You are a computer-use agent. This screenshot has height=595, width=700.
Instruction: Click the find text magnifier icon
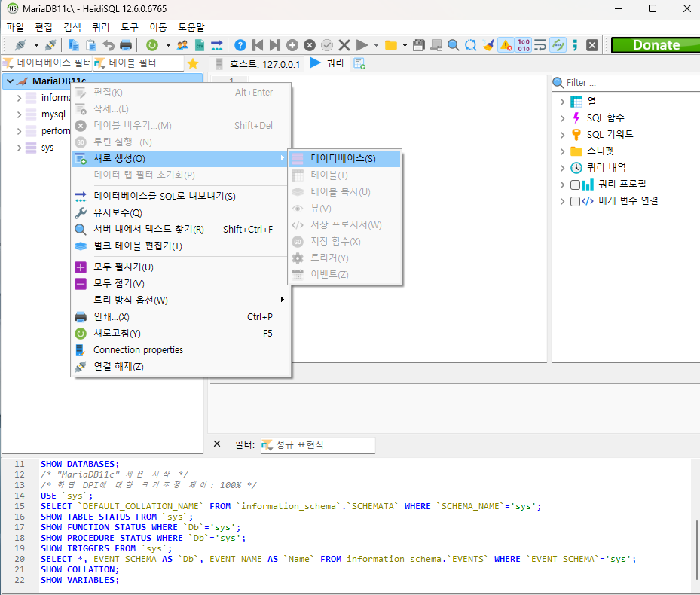pos(454,45)
